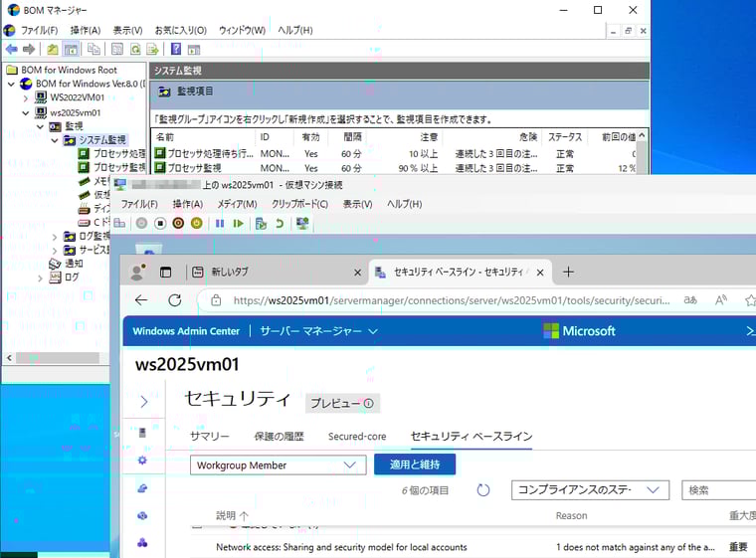Image resolution: width=756 pixels, height=558 pixels.
Task: Open BOM Manager お気に入り(O) menu
Action: tap(181, 31)
